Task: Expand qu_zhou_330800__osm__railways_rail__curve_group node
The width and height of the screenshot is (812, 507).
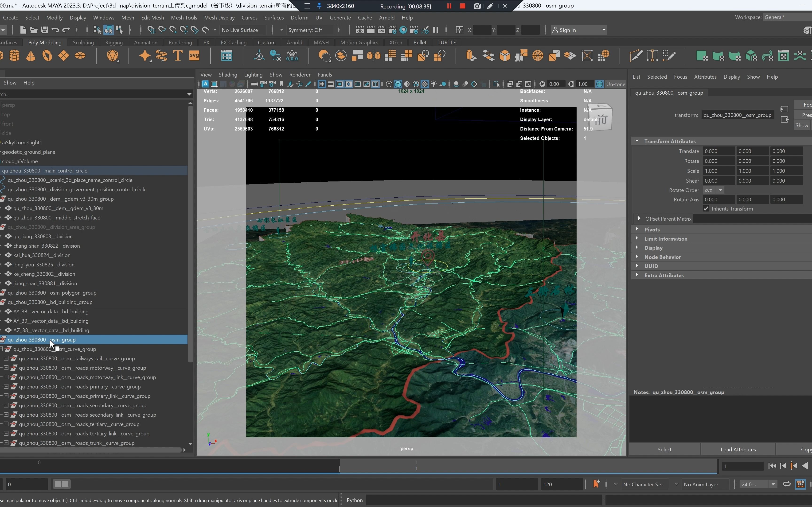Action: click(x=6, y=358)
